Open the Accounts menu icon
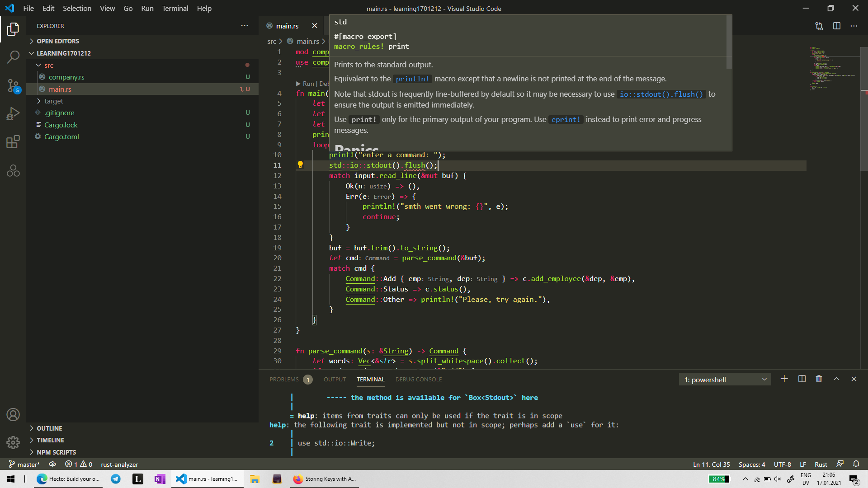The image size is (868, 488). tap(13, 414)
